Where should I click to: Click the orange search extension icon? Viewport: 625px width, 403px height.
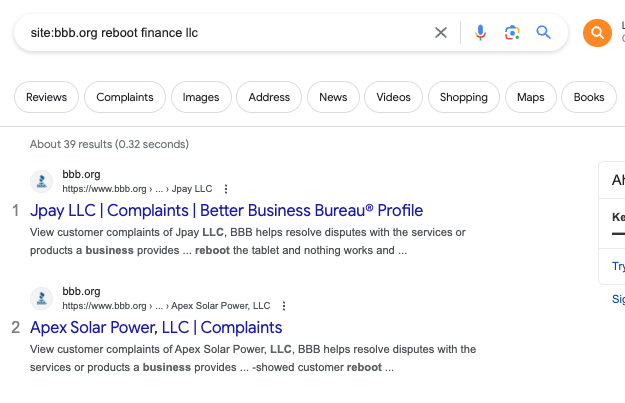point(596,33)
